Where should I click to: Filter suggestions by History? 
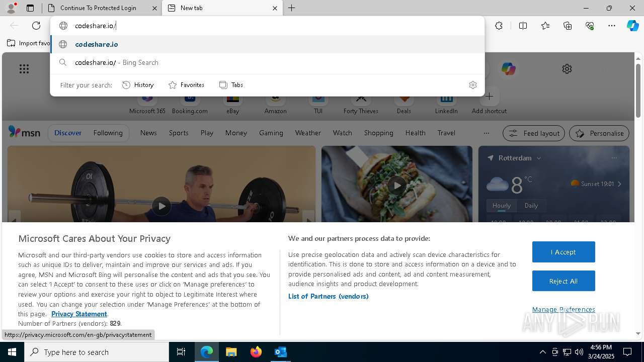click(x=138, y=85)
